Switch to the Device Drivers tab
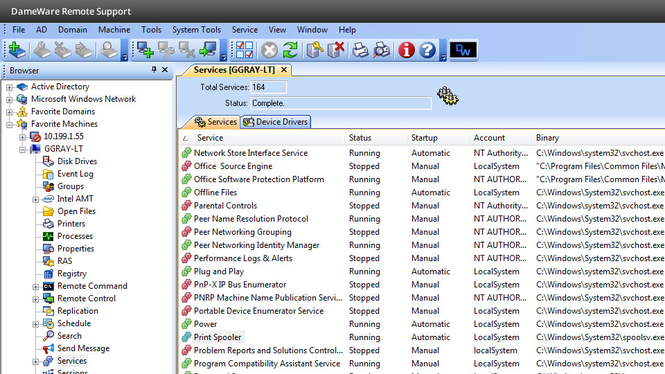 tap(276, 122)
